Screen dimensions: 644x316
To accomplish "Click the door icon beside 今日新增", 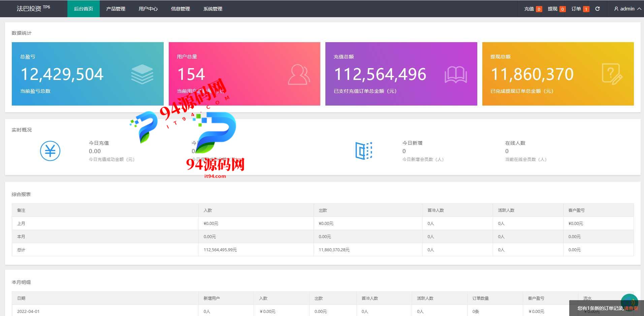I will (364, 151).
